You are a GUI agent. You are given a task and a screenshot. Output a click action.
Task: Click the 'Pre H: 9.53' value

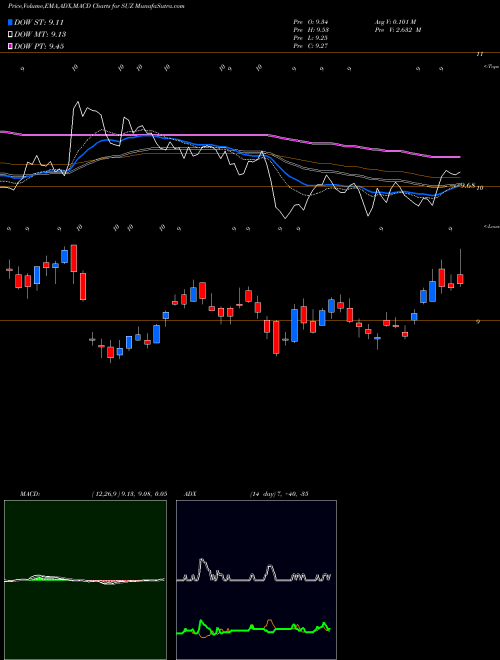tap(311, 30)
